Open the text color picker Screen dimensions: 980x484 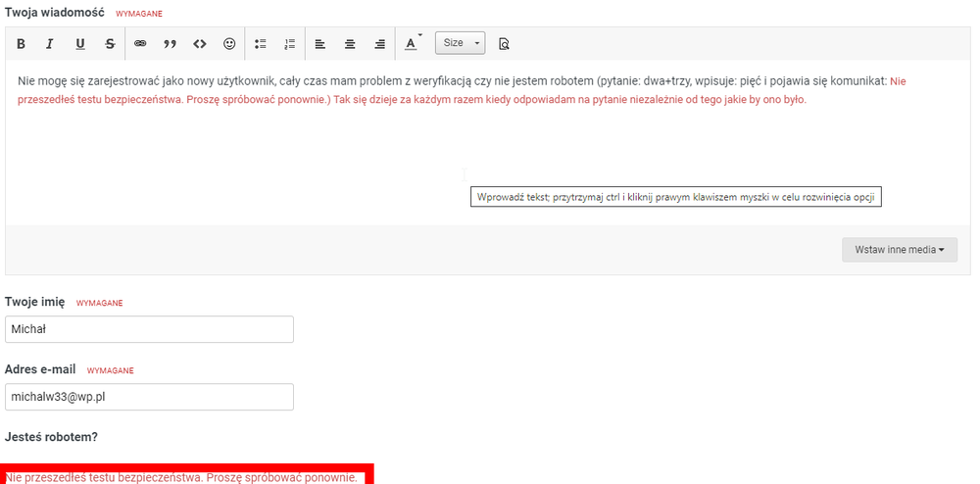(412, 44)
